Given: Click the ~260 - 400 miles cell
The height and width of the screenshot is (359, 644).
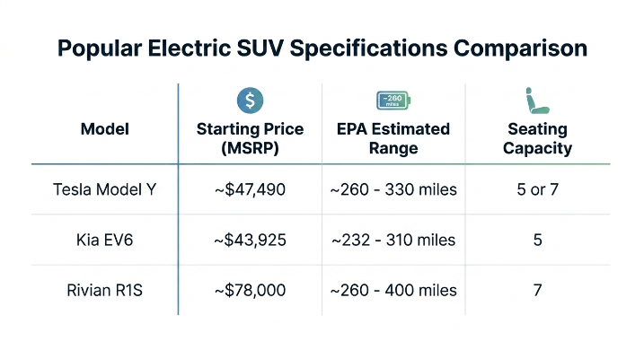Looking at the screenshot, I should point(393,291).
